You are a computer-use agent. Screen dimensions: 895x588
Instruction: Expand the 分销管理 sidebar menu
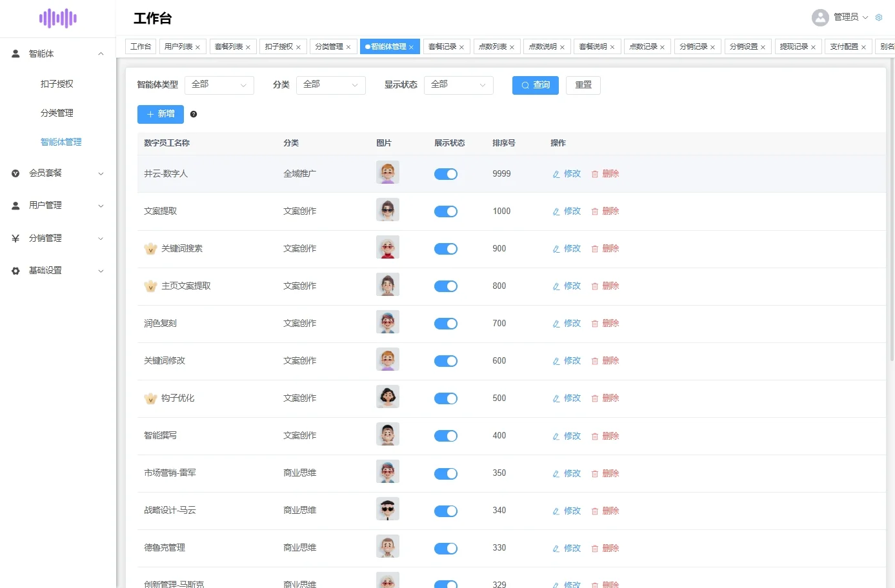[58, 239]
